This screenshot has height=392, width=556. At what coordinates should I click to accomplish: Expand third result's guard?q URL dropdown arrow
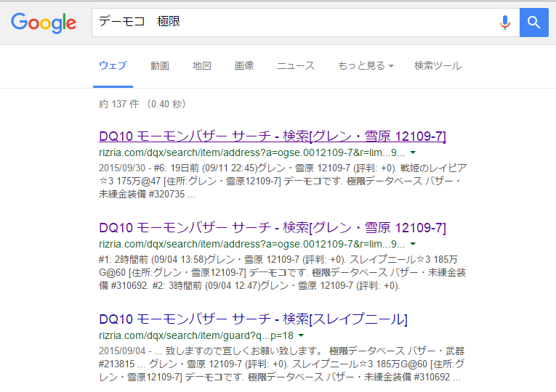point(301,335)
